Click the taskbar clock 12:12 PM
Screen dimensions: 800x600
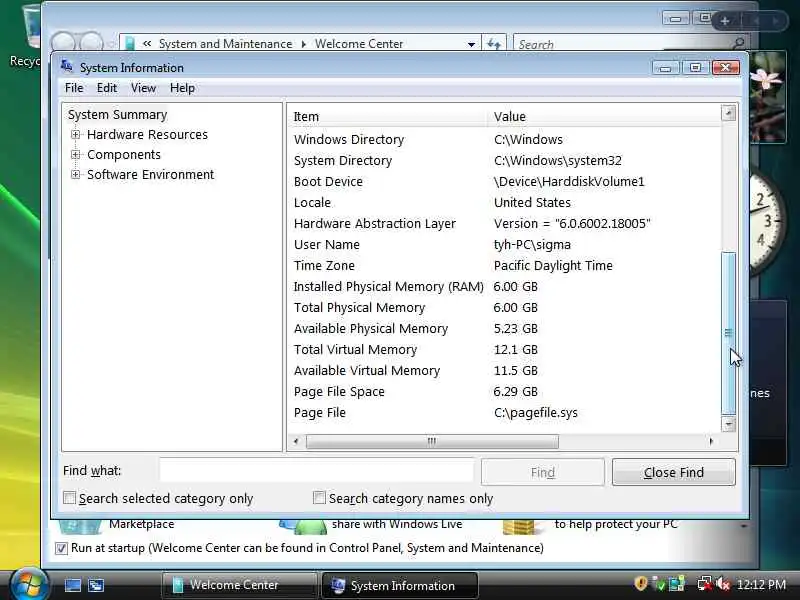761,584
